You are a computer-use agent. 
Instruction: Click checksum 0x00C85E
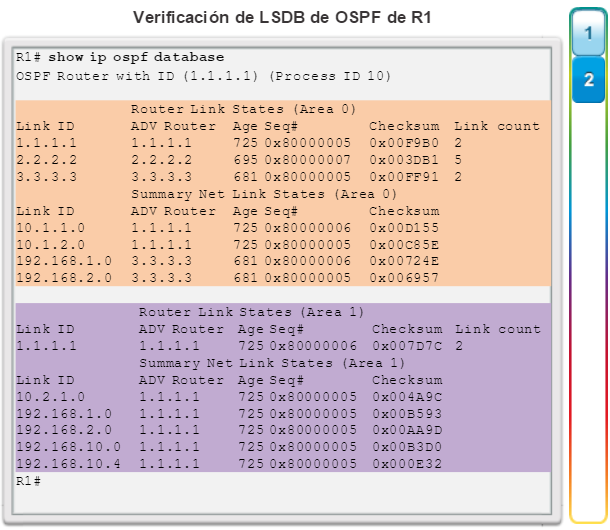[404, 245]
